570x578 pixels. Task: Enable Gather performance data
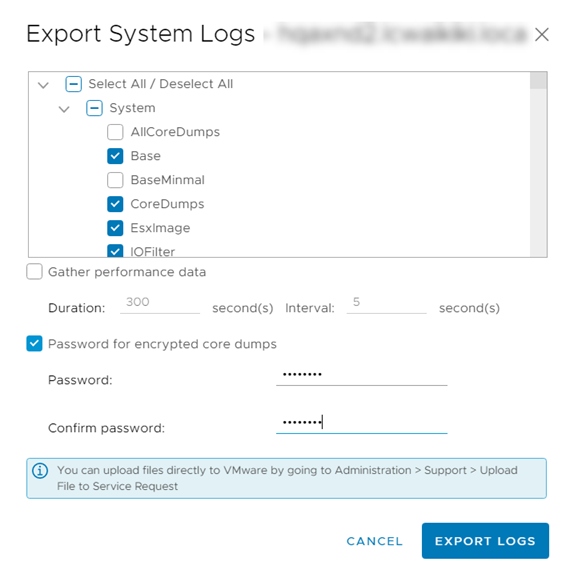pos(34,272)
